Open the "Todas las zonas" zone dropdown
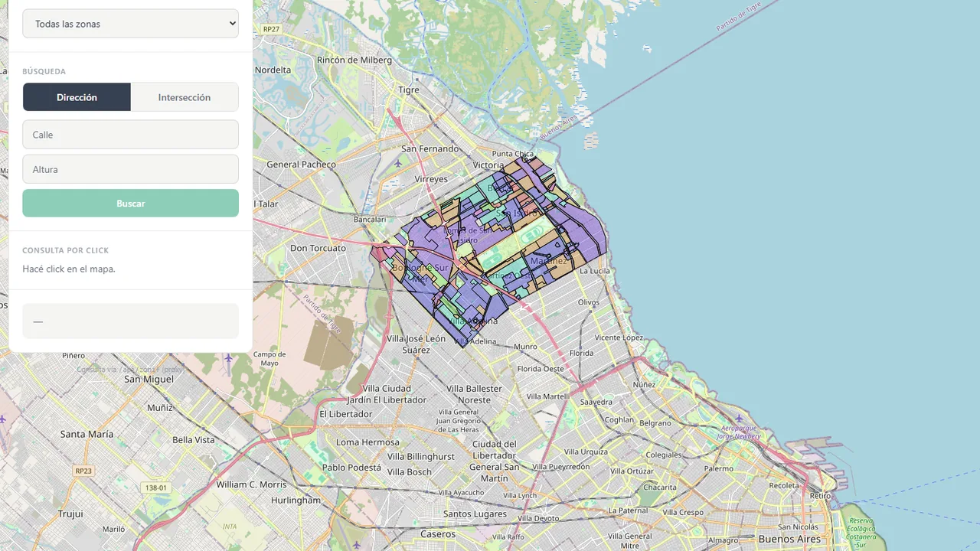 [130, 24]
